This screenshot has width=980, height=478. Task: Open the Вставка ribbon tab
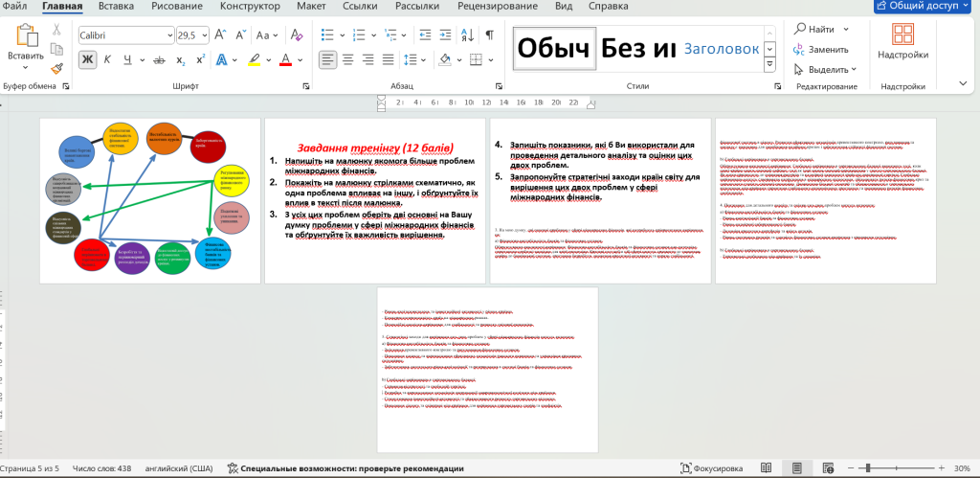point(116,7)
